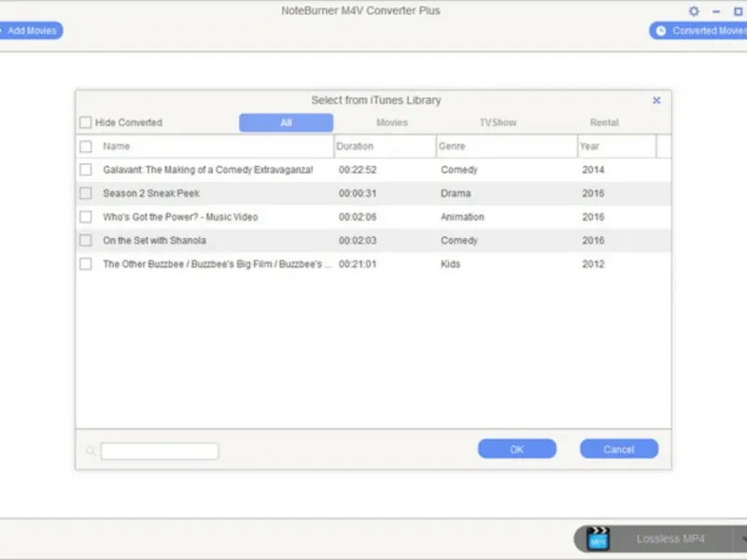Click the Drama genre cell
The image size is (747, 560).
click(x=456, y=193)
